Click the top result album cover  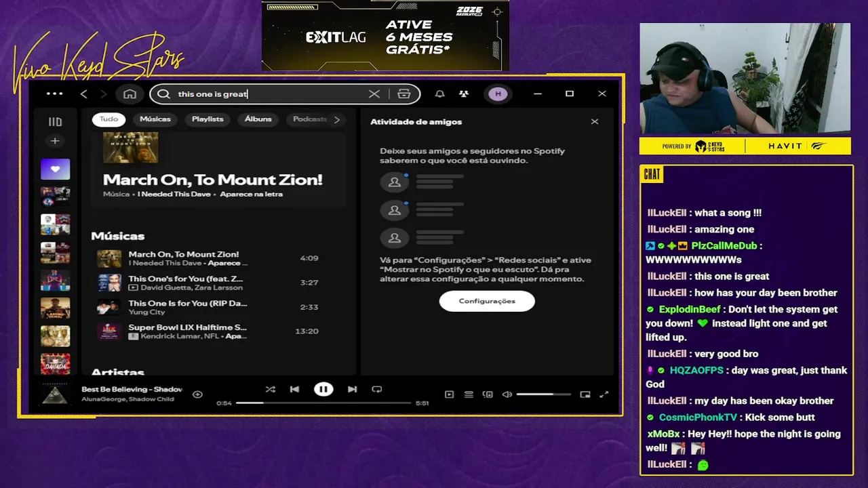click(x=131, y=147)
